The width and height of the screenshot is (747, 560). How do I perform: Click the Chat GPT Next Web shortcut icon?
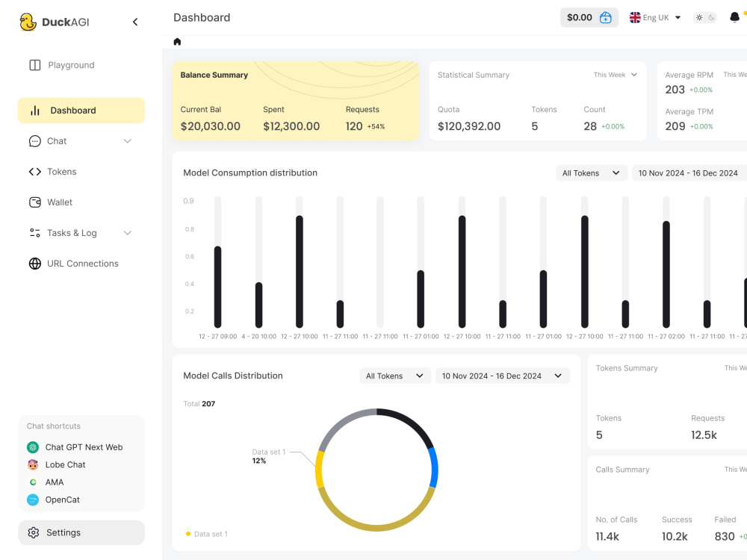click(x=33, y=447)
